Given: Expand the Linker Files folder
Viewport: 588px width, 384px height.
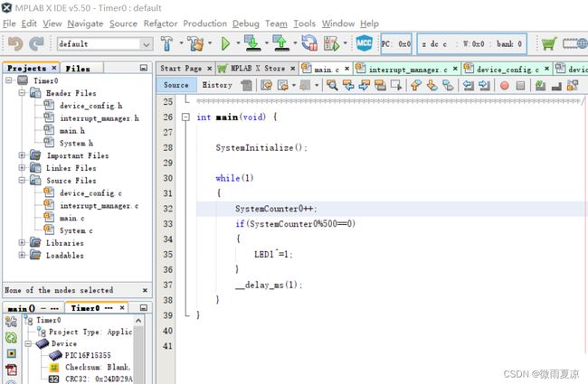Looking at the screenshot, I should [22, 167].
